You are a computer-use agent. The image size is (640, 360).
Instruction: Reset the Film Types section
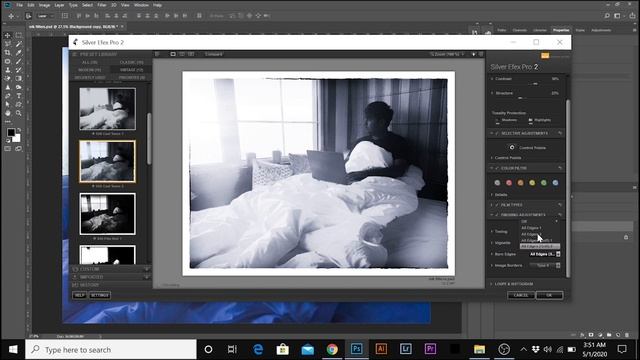(560, 205)
